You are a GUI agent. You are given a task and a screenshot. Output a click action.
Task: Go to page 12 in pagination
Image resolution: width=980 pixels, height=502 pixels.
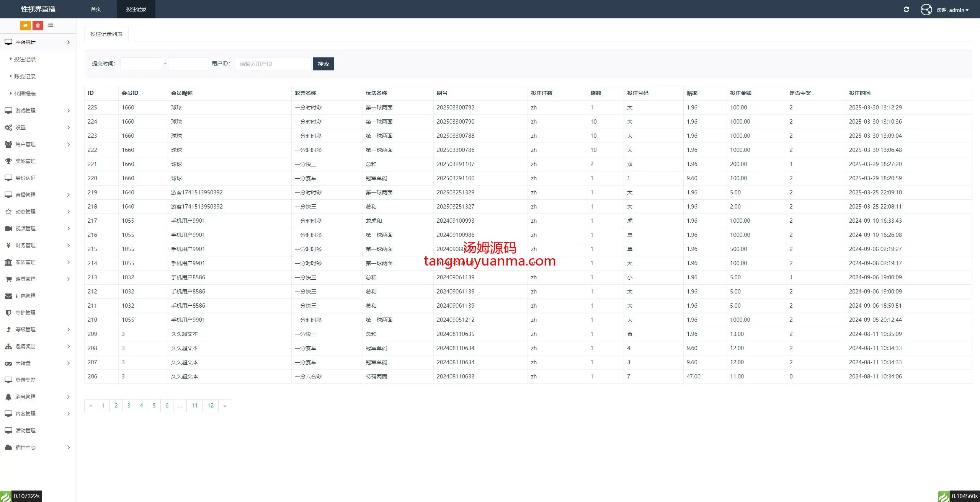(211, 406)
